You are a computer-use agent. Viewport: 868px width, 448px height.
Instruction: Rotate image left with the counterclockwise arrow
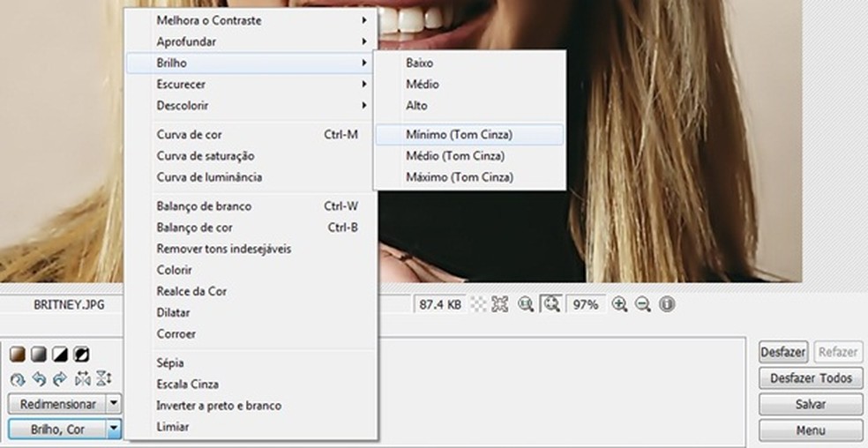39,379
